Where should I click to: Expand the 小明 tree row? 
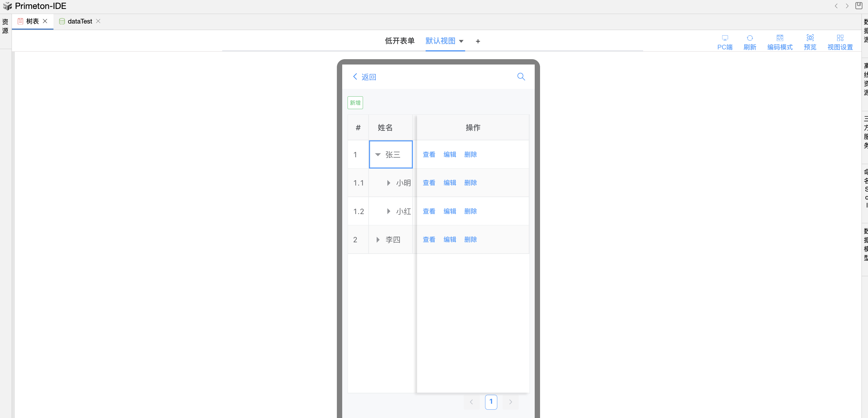pyautogui.click(x=388, y=183)
